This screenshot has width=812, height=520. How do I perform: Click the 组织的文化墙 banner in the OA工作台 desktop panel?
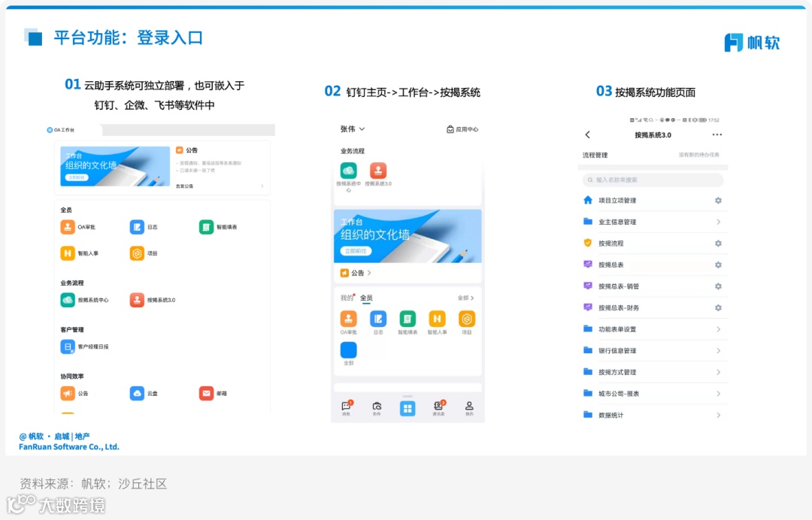(x=115, y=166)
